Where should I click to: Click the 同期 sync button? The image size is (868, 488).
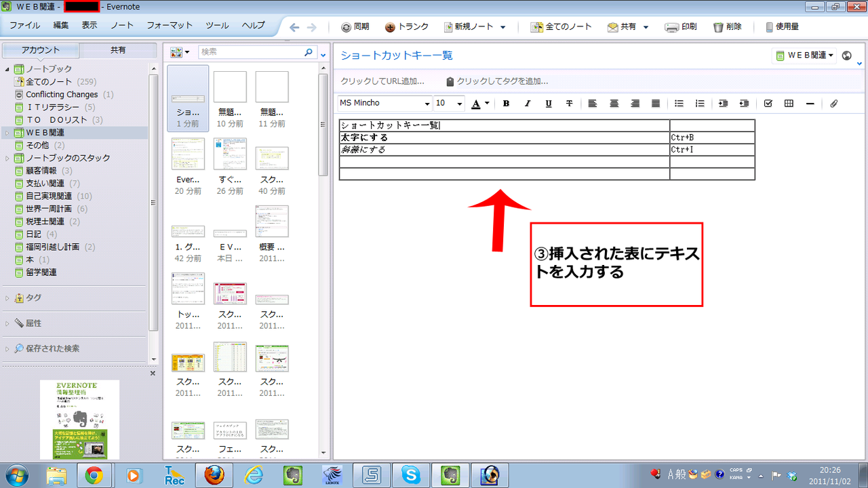355,27
